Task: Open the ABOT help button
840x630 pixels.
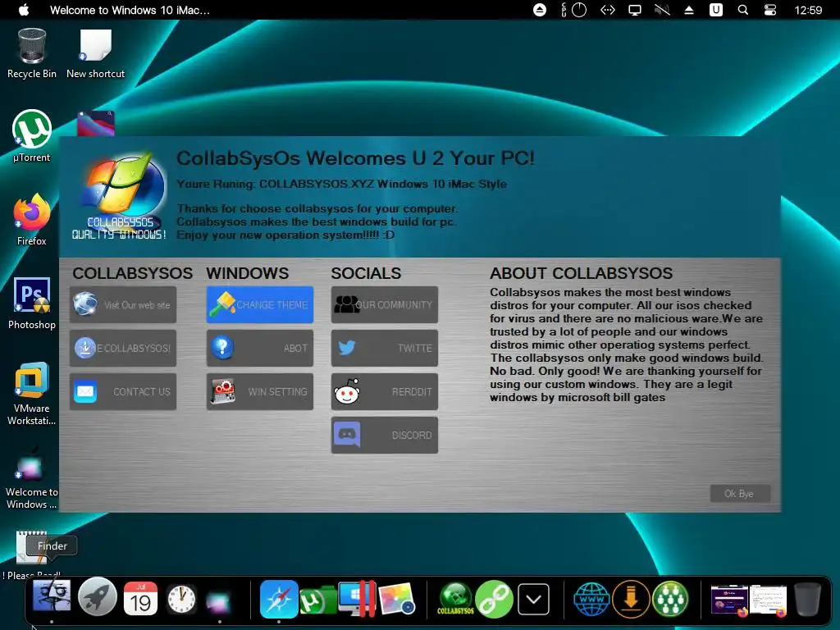Action: point(260,348)
